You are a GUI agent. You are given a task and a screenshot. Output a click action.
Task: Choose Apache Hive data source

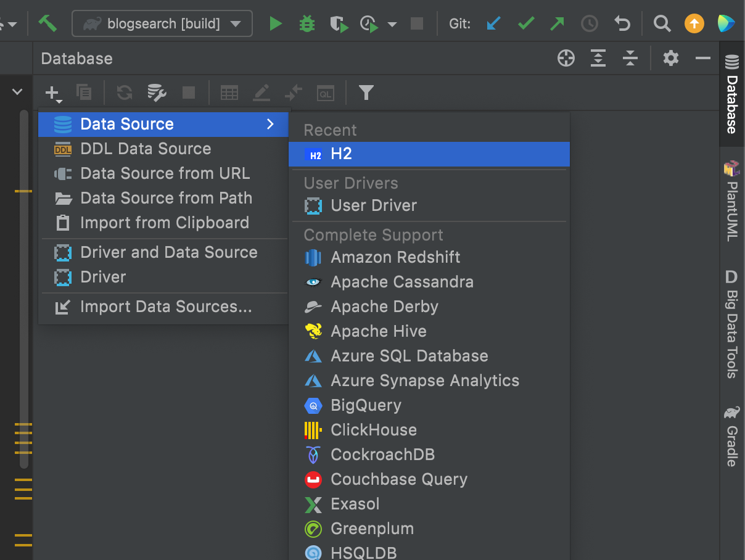tap(429, 331)
